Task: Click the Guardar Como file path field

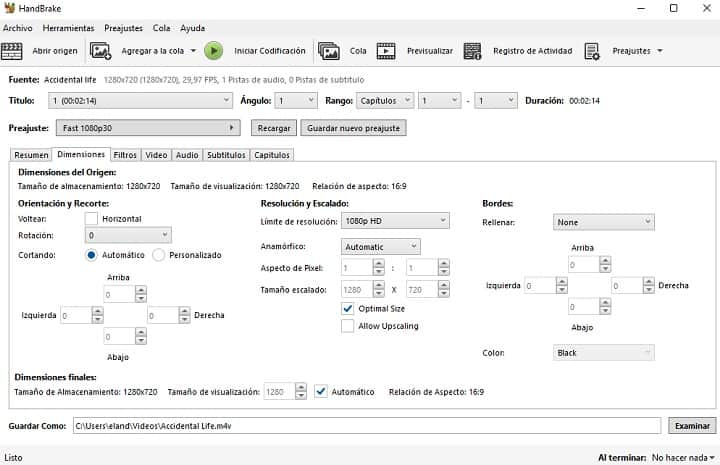Action: point(367,426)
